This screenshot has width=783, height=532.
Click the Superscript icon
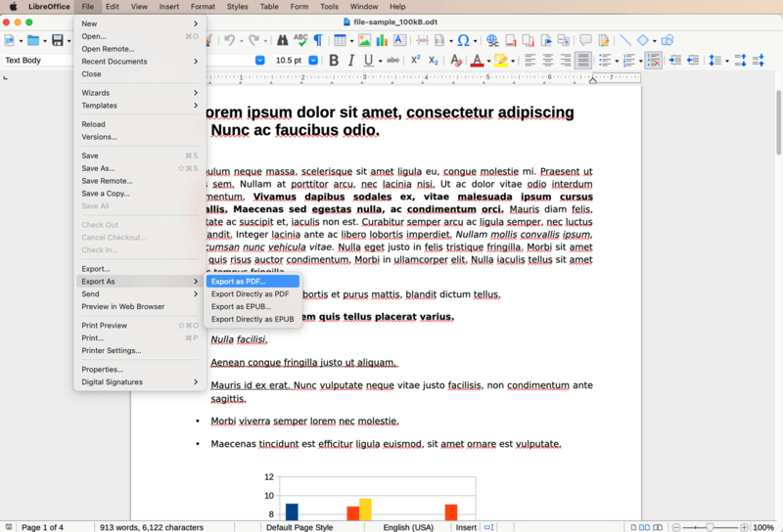(416, 60)
